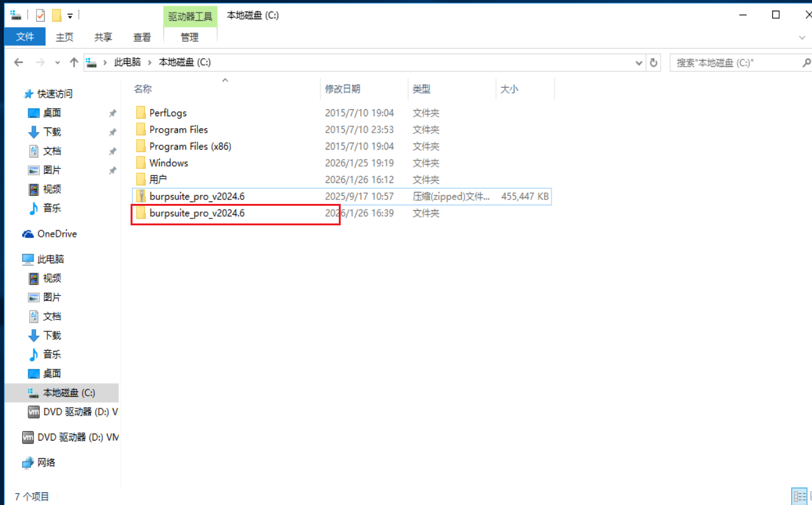Open 视频 under quick access
Image resolution: width=812 pixels, height=505 pixels.
coord(52,189)
